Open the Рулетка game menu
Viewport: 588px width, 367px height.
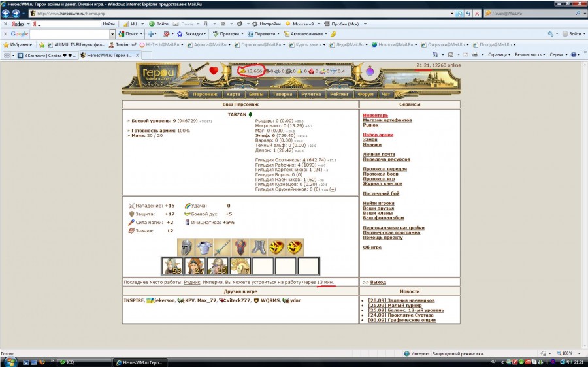pos(311,95)
